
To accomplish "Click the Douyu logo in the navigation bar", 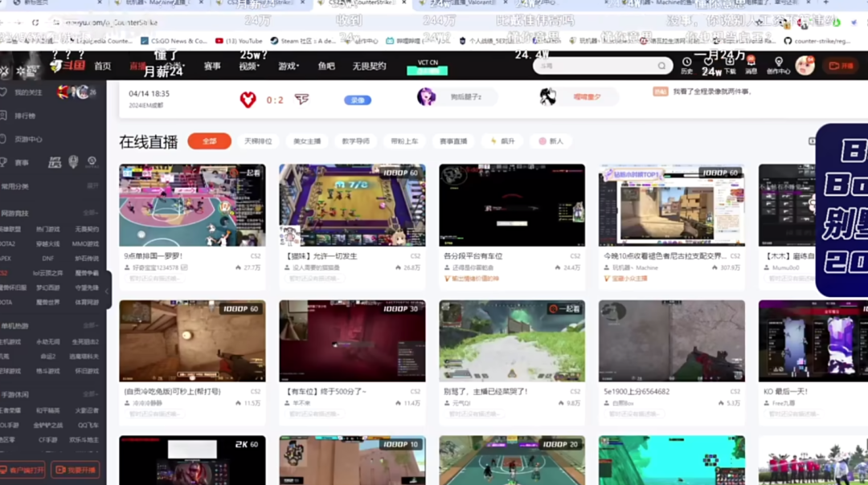I will tap(68, 66).
